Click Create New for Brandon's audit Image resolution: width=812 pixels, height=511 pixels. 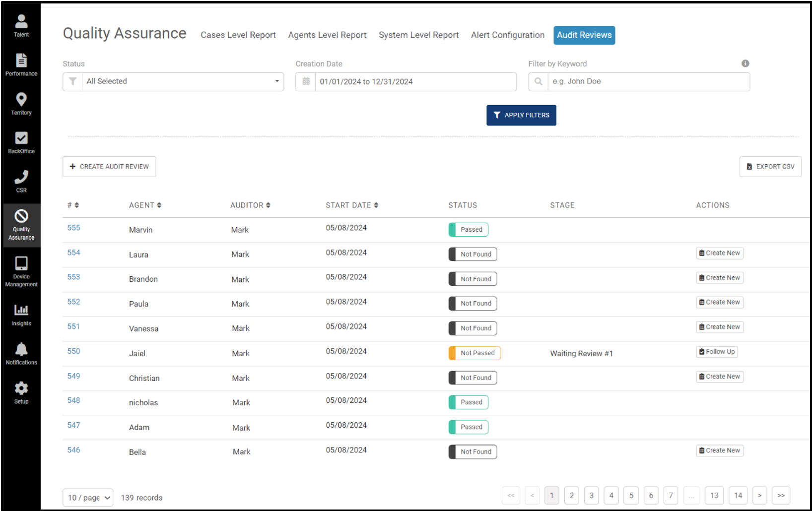(x=720, y=278)
